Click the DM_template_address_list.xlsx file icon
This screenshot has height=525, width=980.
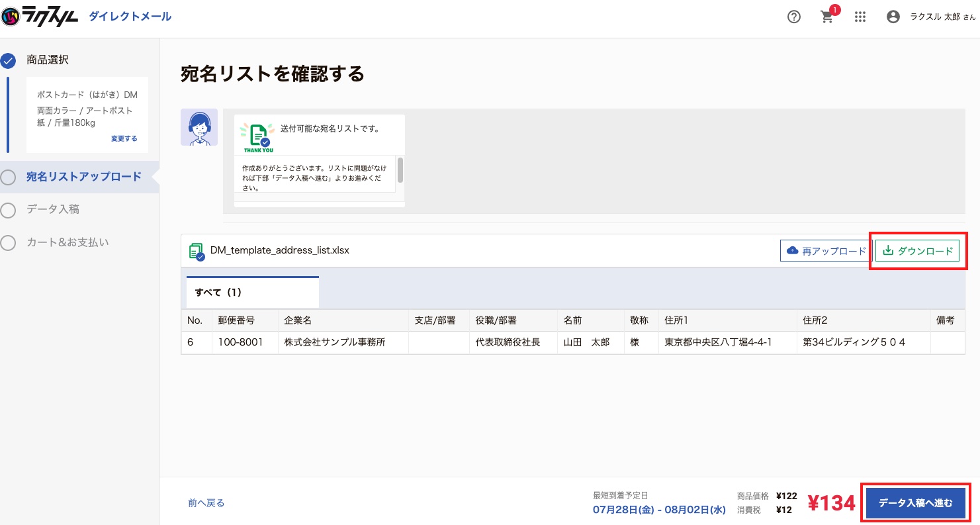tap(197, 251)
